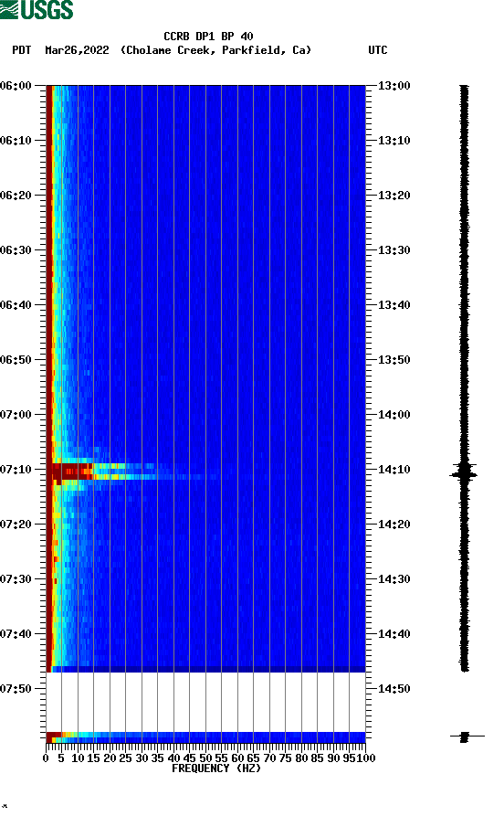Click the red seismic event band at 07:10
The image size is (504, 816).
coord(73,472)
